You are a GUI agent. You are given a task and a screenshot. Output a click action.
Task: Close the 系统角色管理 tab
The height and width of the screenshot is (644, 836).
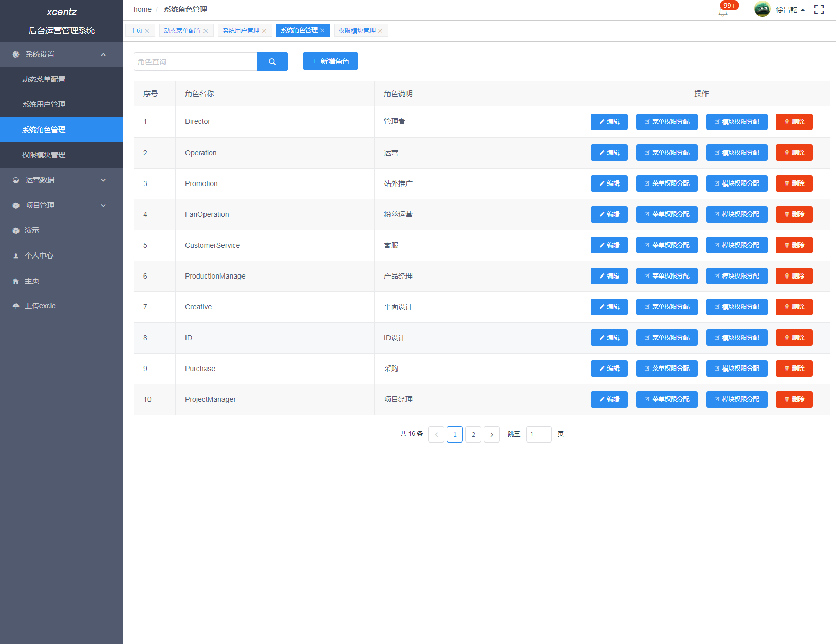coord(322,30)
